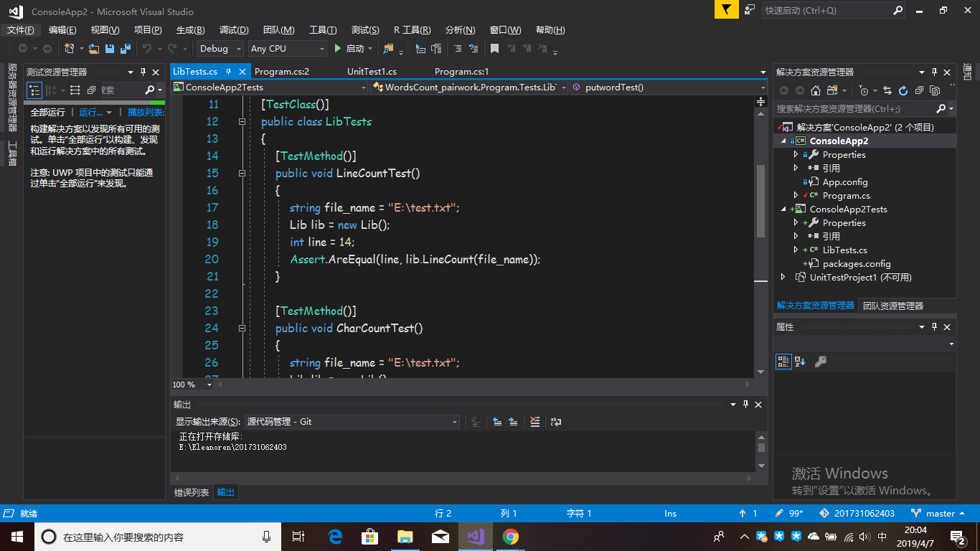Open the Debug configuration dropdown
This screenshot has height=551, width=980.
[220, 48]
